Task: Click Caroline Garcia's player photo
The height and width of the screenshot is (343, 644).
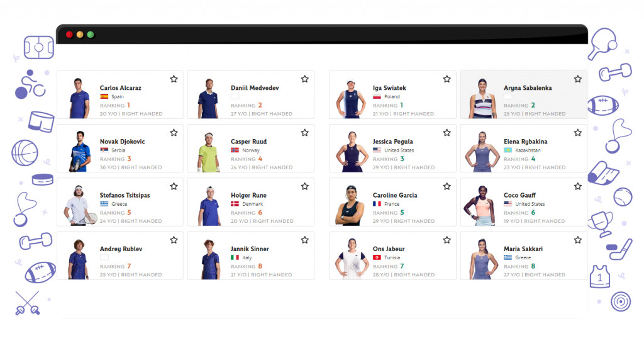Action: [351, 205]
